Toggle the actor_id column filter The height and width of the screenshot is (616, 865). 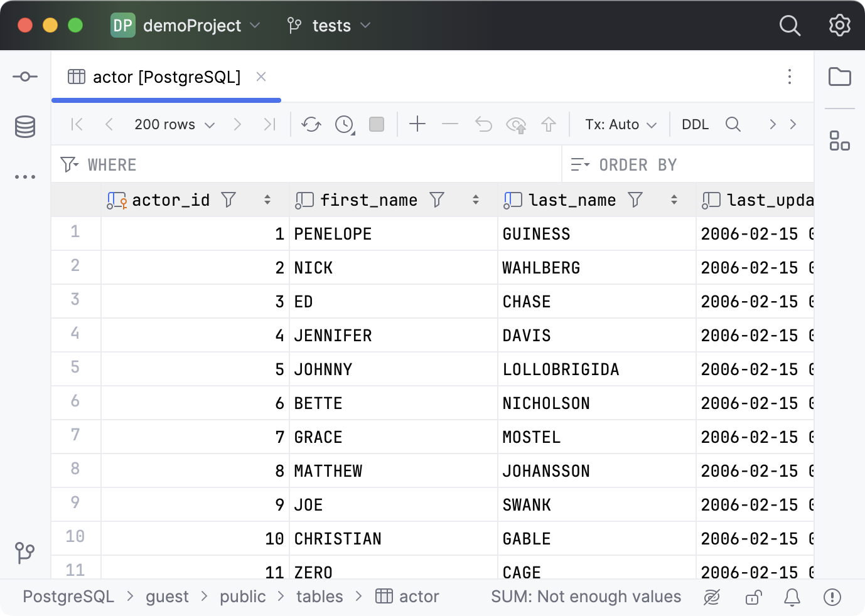[228, 200]
